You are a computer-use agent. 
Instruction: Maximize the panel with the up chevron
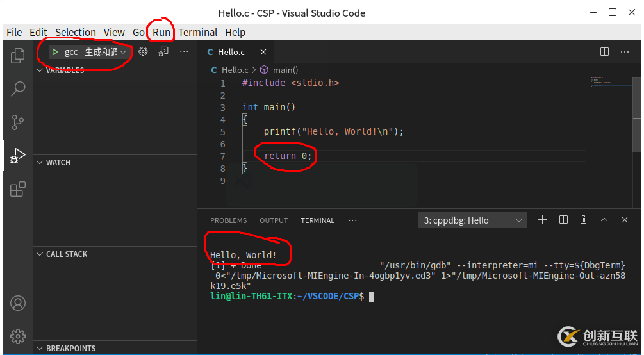point(604,220)
